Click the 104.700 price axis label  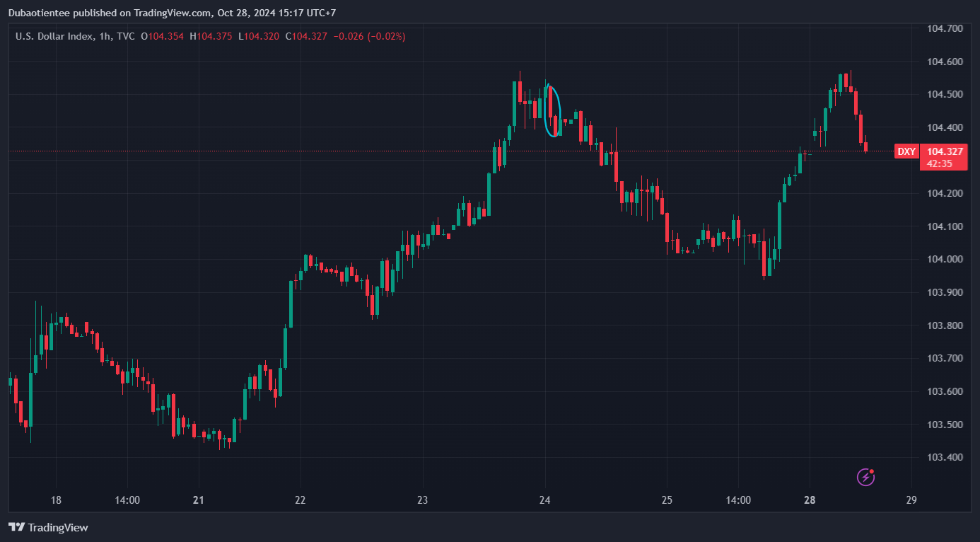945,28
